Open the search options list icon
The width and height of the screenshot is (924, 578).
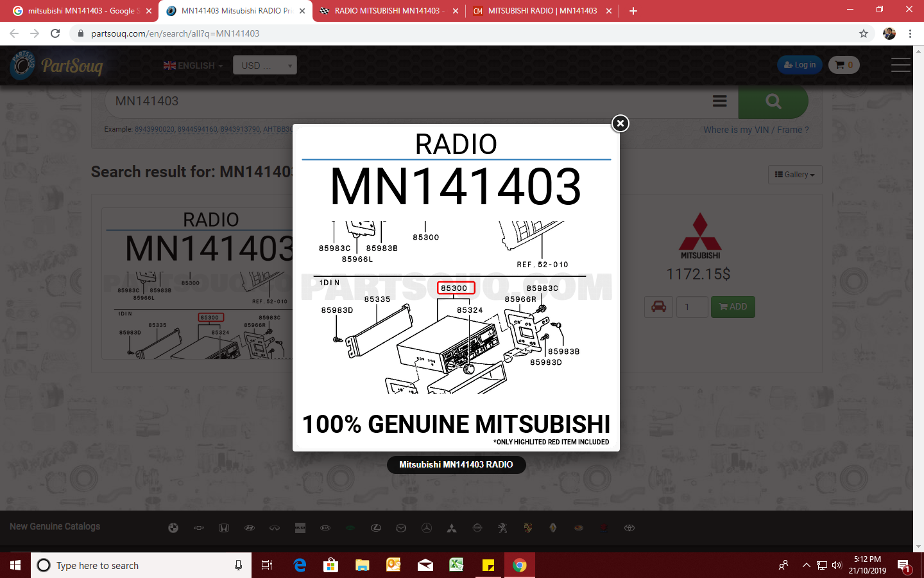(x=720, y=101)
